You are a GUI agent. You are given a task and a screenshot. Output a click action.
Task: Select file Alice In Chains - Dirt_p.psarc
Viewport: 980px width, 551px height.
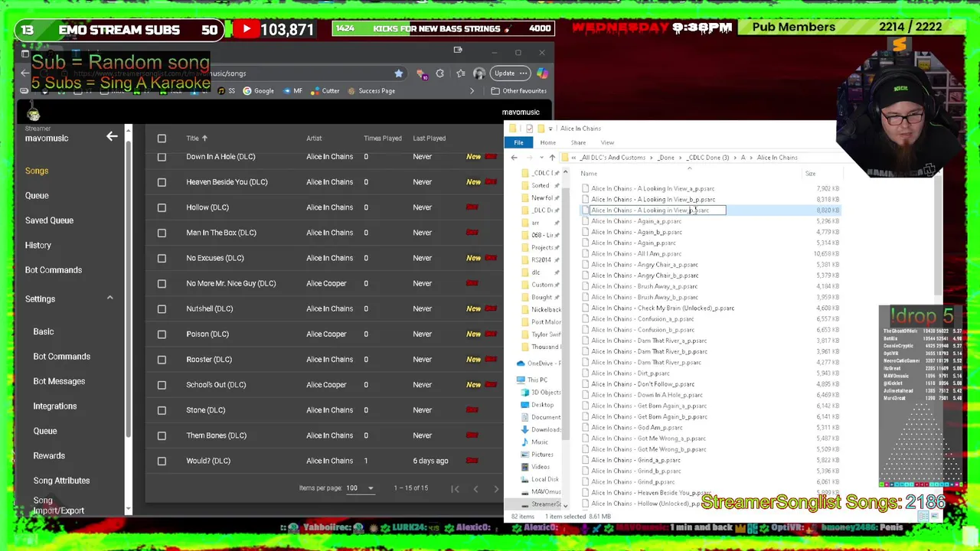[x=630, y=373]
